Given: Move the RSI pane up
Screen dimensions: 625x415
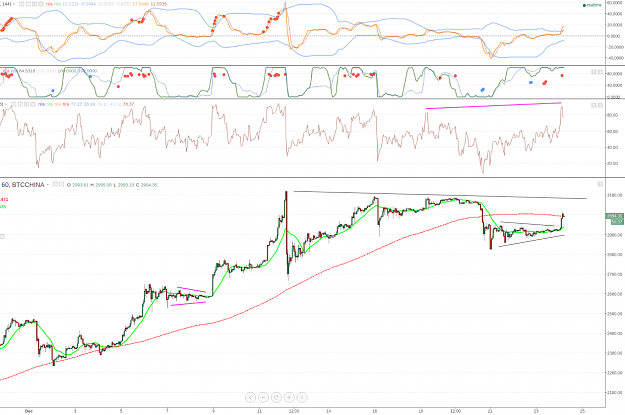Looking at the screenshot, I should click(x=593, y=105).
